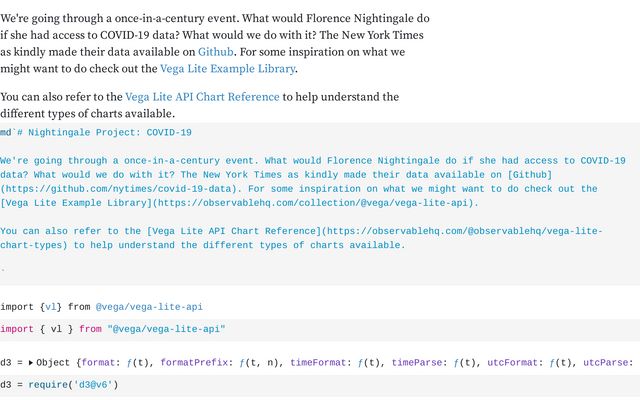Click the vl link in the import output
Viewport: 640px width, 400px height.
[51, 307]
